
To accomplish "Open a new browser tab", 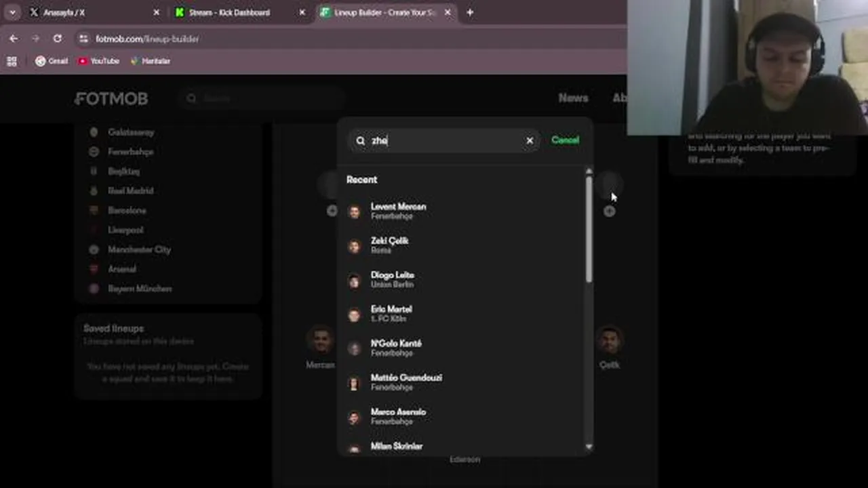I will (469, 12).
